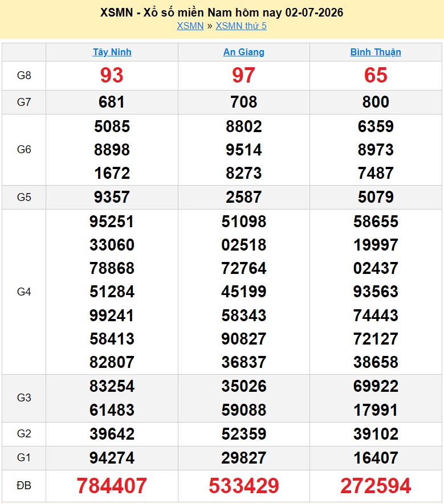Open the XSMN thứ 5 link
This screenshot has height=504, width=444.
(x=241, y=26)
